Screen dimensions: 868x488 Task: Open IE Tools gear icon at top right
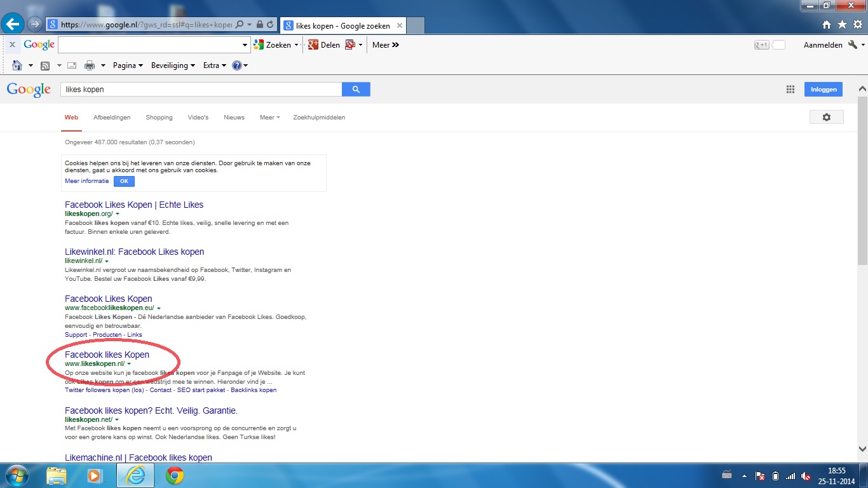[857, 25]
